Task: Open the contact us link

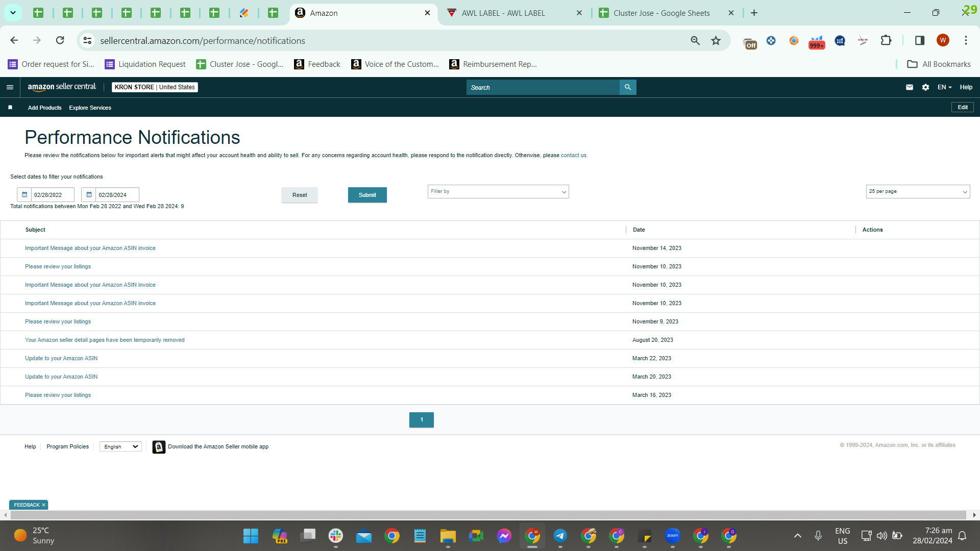Action: click(x=574, y=156)
